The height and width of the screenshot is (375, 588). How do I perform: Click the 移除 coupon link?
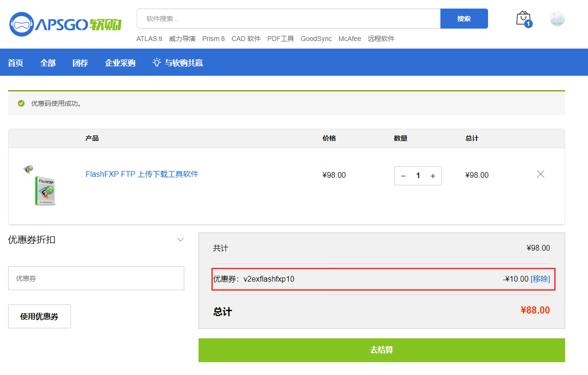540,279
